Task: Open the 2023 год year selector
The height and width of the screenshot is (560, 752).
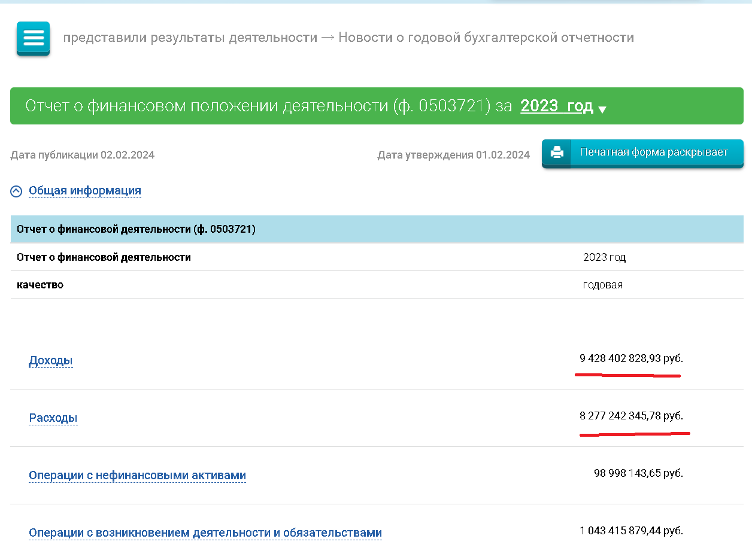Action: pyautogui.click(x=556, y=106)
